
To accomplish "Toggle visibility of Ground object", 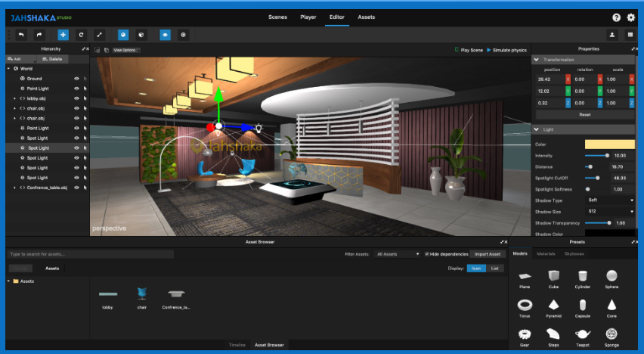I will point(76,79).
